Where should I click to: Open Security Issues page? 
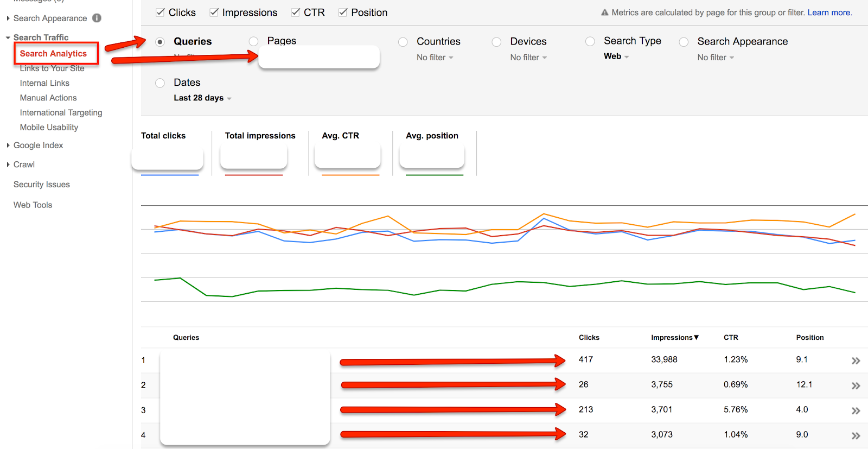[x=42, y=185]
